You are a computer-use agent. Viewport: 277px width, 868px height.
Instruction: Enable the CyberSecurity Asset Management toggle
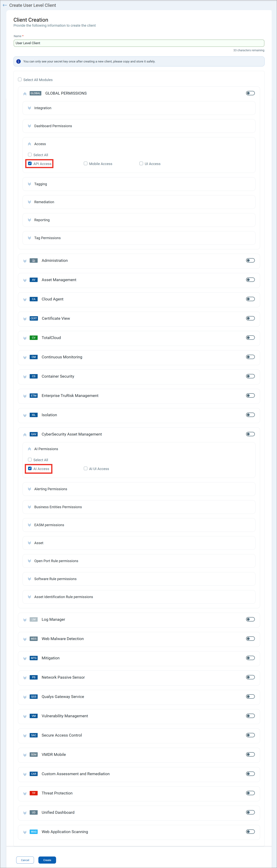(250, 434)
